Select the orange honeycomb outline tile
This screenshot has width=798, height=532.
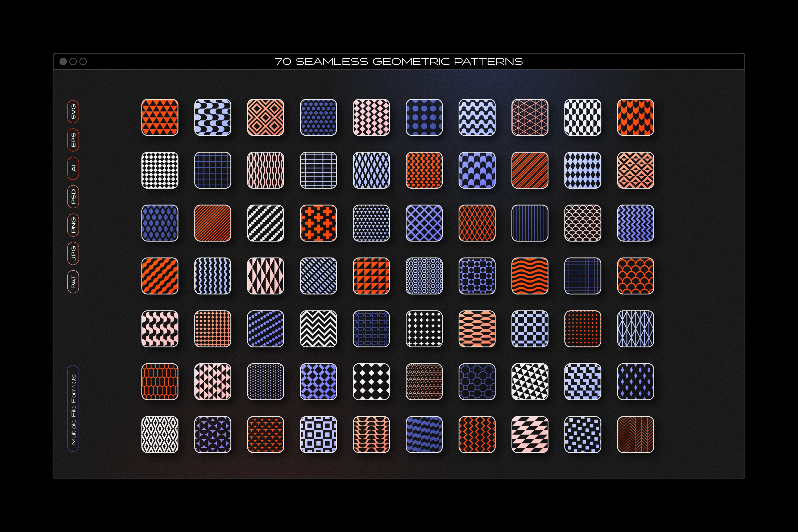(x=160, y=382)
